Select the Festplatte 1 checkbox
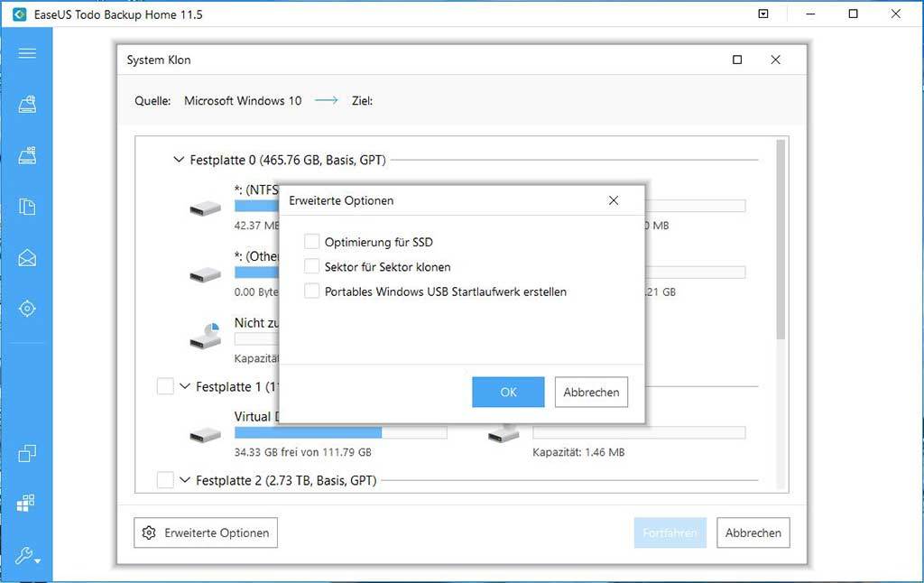 point(165,386)
